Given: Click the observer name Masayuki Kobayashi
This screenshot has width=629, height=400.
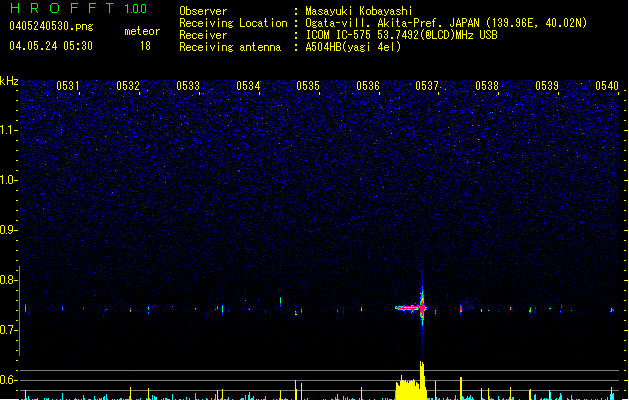Looking at the screenshot, I should coord(359,11).
